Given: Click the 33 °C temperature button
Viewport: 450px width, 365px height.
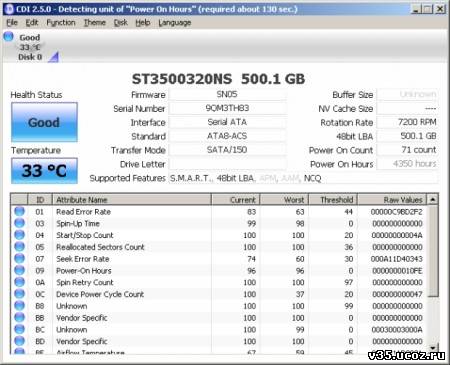Looking at the screenshot, I should click(44, 171).
